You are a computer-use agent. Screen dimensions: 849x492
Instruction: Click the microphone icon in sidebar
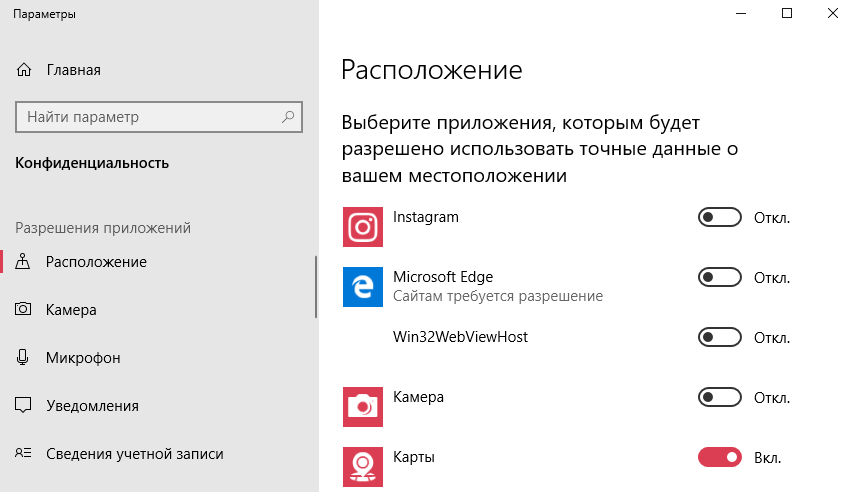(24, 358)
